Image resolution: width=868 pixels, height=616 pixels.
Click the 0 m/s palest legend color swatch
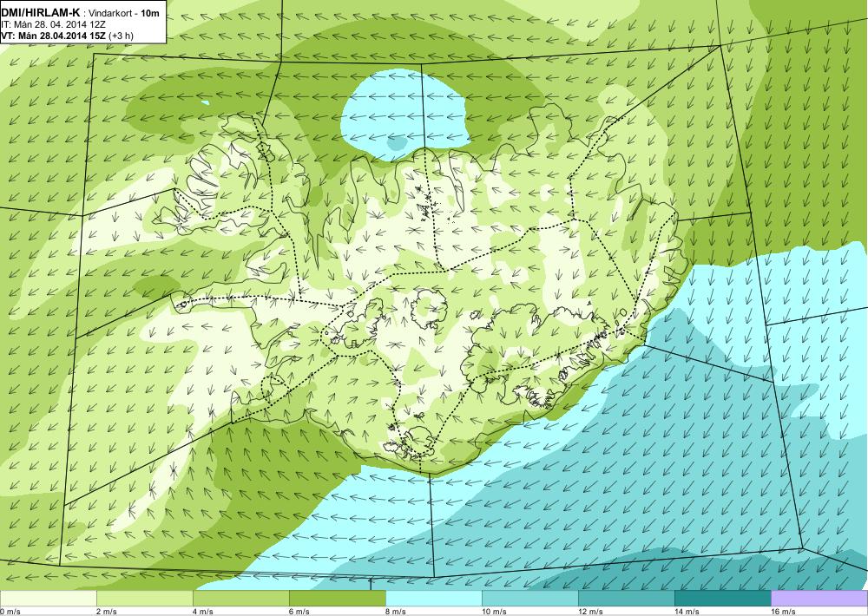[x=48, y=599]
